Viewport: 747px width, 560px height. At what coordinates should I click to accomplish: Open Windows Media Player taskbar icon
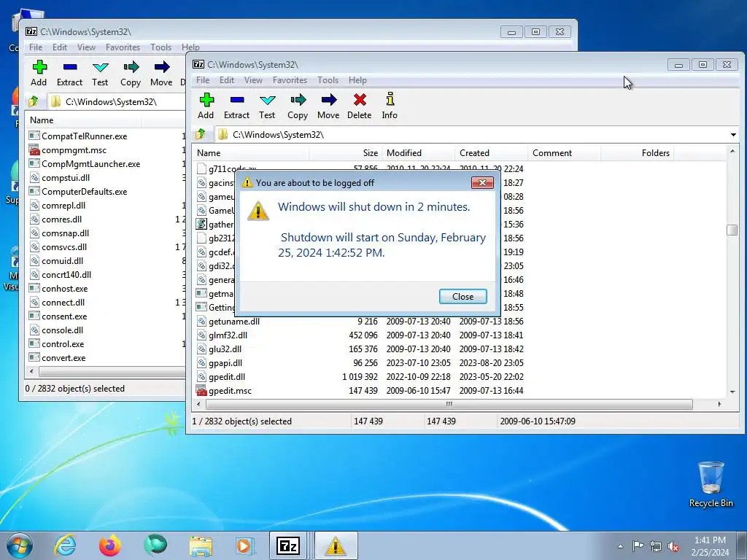pyautogui.click(x=245, y=545)
